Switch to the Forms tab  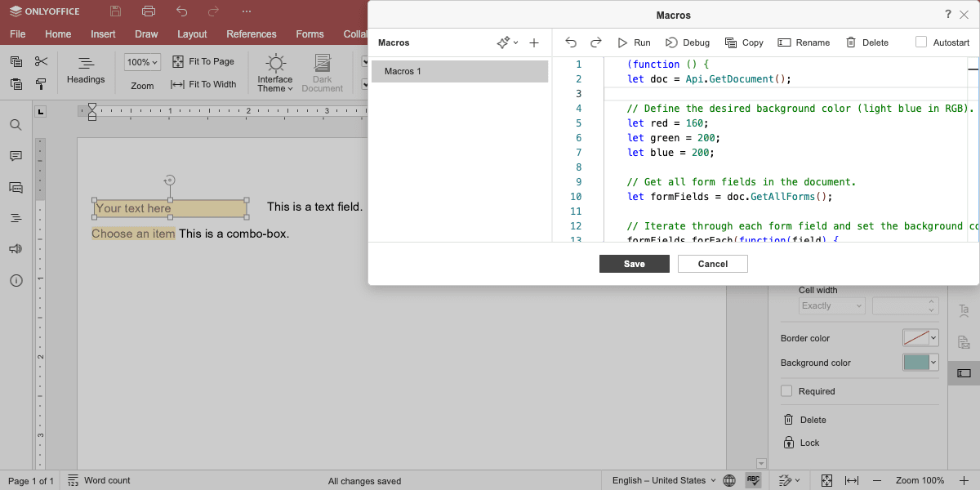point(310,34)
